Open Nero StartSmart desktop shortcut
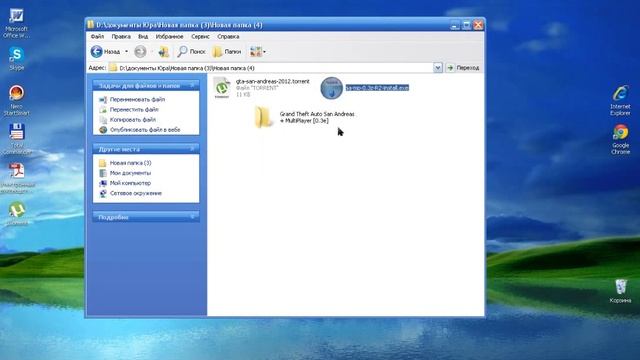The height and width of the screenshot is (360, 640). pos(16,100)
